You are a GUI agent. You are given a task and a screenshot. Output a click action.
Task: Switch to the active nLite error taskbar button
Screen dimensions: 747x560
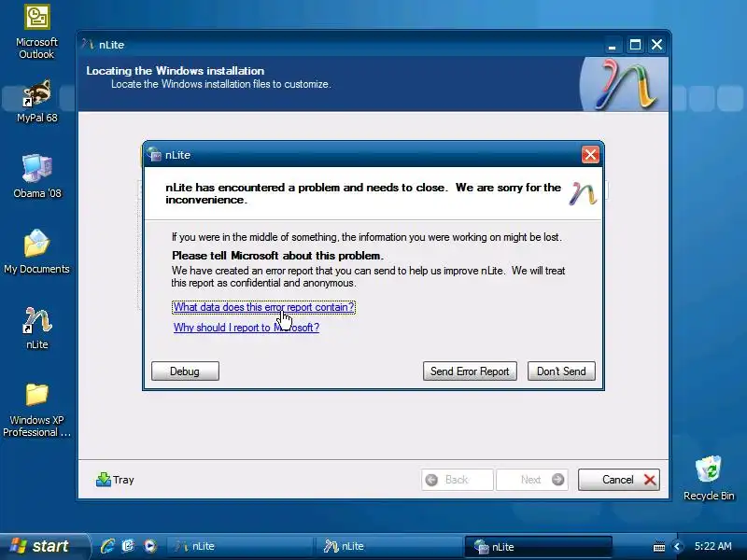(539, 547)
